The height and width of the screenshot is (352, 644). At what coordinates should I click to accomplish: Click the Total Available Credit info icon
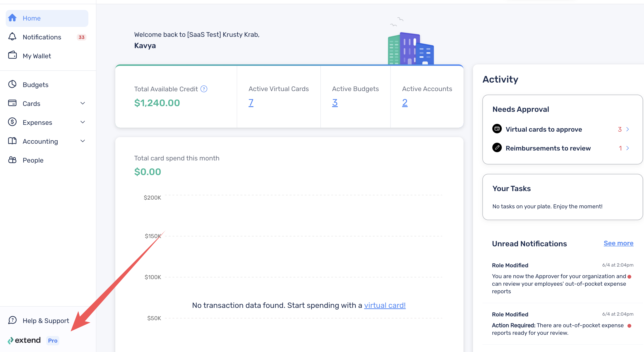click(204, 89)
